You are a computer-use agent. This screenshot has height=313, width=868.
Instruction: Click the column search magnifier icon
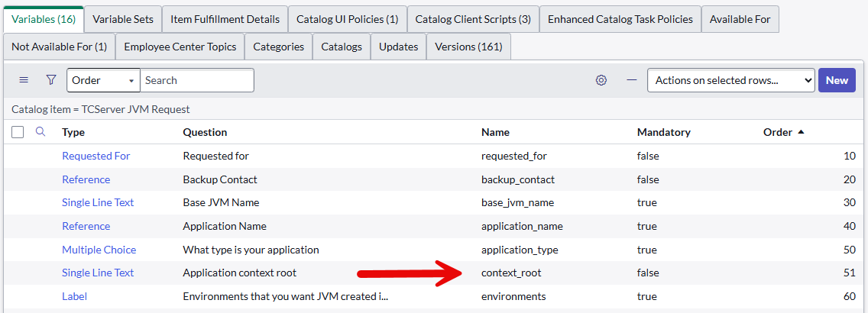tap(41, 132)
